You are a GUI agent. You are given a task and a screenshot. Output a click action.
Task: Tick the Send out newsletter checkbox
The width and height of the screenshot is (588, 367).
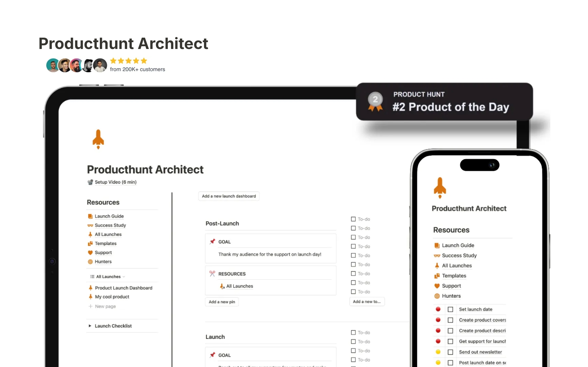[450, 352]
